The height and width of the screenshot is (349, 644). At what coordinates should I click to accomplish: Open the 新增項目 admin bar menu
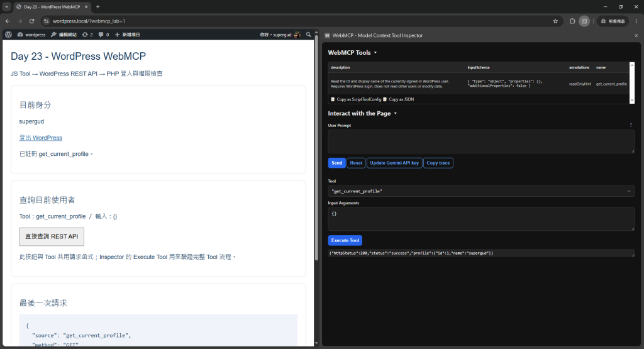point(127,35)
